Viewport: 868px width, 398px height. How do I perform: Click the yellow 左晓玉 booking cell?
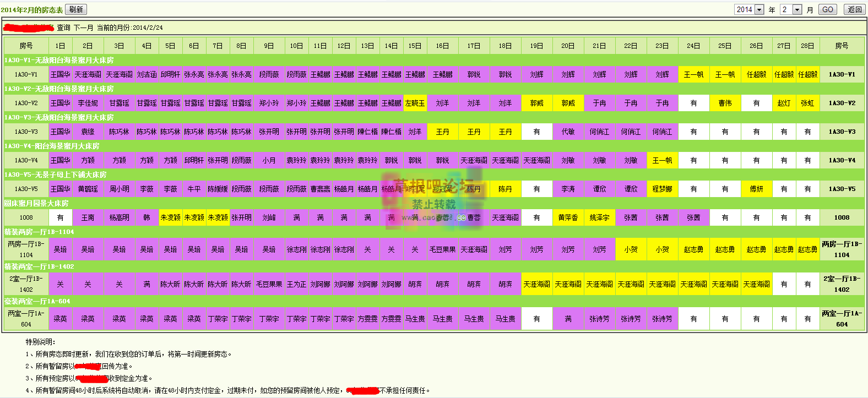(415, 103)
